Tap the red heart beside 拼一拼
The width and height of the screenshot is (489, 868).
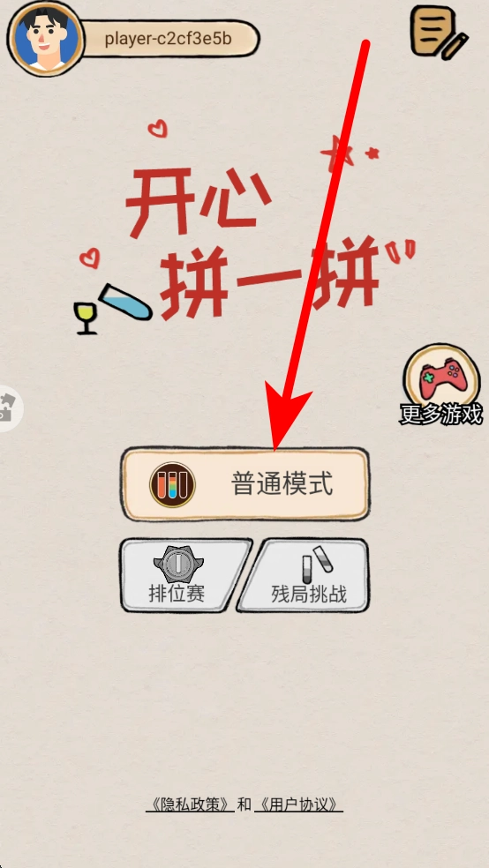[x=89, y=258]
